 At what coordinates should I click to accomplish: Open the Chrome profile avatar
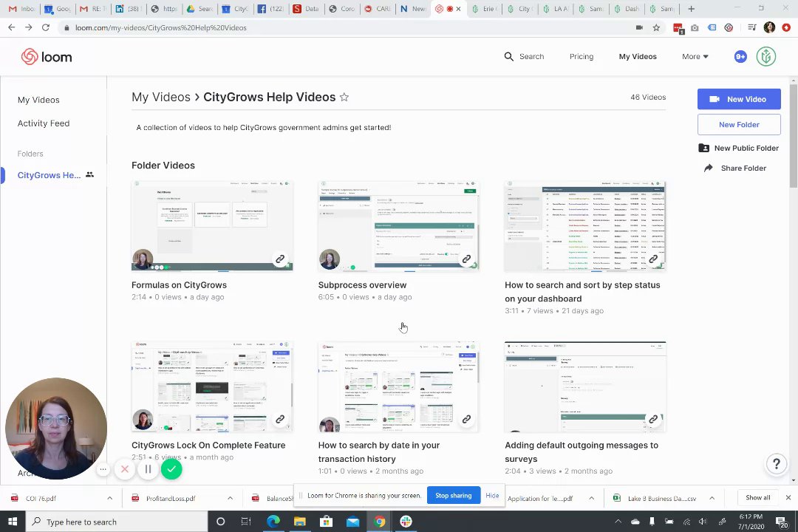pos(769,27)
